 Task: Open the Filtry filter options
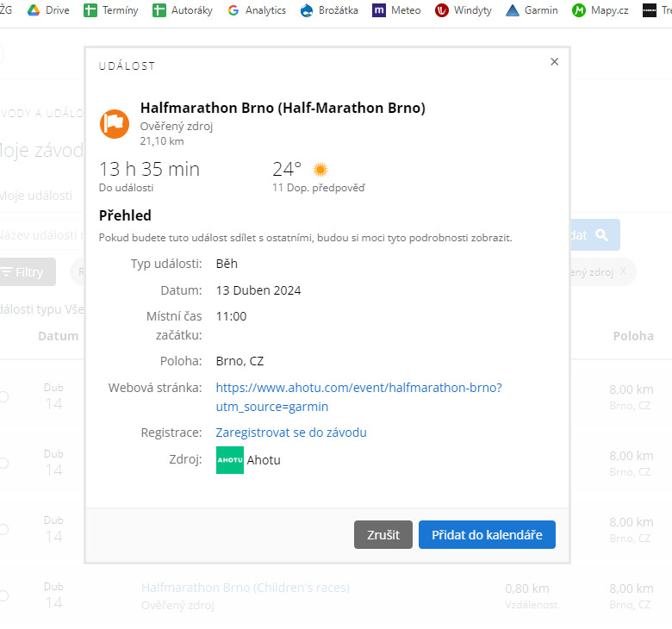26,272
